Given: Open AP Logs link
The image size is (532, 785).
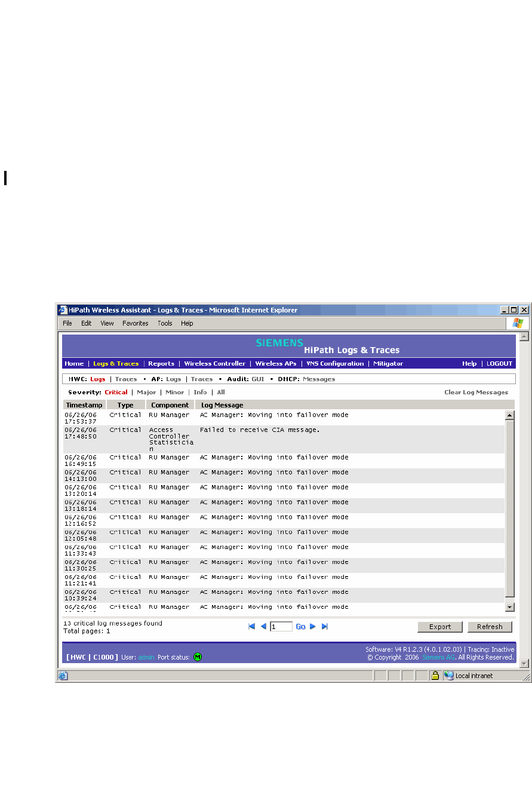Looking at the screenshot, I should pos(173,379).
